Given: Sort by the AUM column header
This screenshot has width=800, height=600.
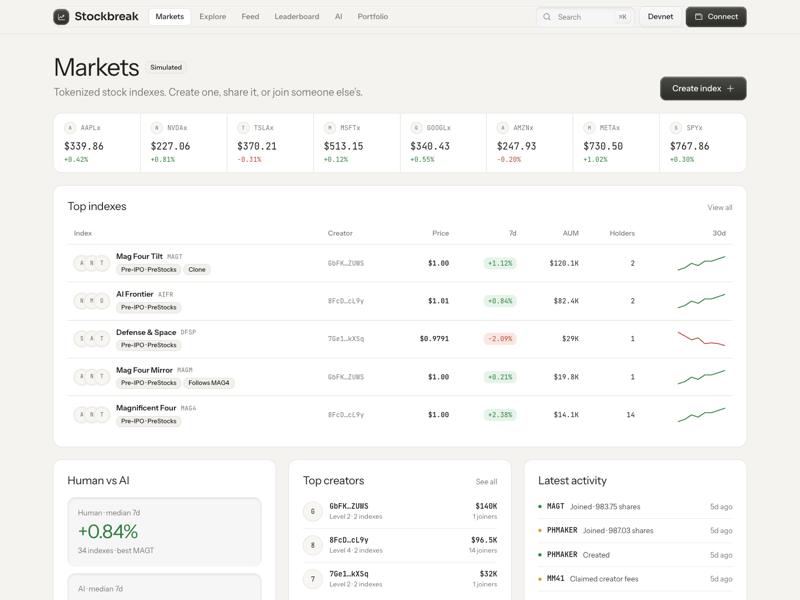Looking at the screenshot, I should tap(570, 233).
